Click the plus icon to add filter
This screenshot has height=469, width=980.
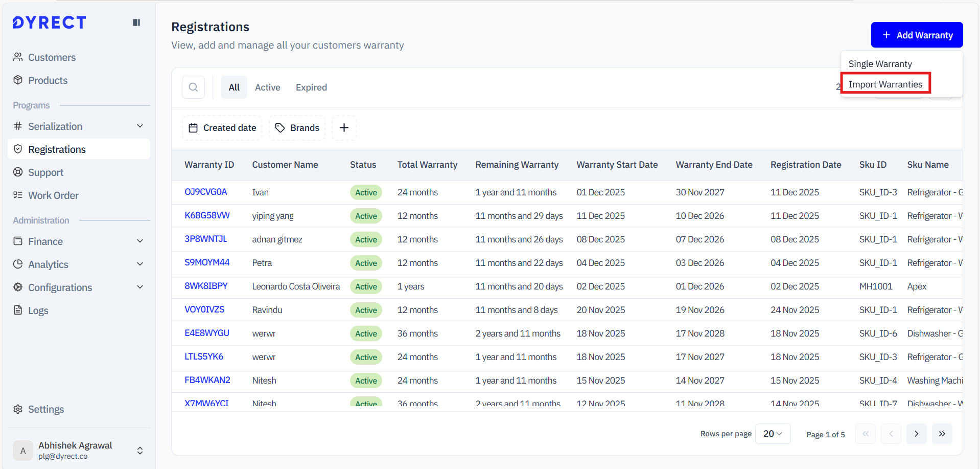coord(344,128)
